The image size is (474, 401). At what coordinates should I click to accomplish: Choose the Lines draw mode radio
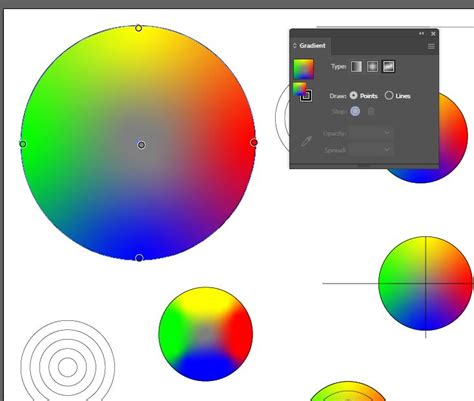click(389, 96)
